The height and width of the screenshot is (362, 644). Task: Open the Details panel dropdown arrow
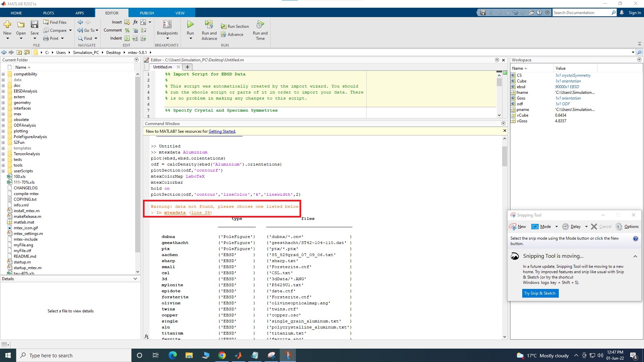(135, 279)
